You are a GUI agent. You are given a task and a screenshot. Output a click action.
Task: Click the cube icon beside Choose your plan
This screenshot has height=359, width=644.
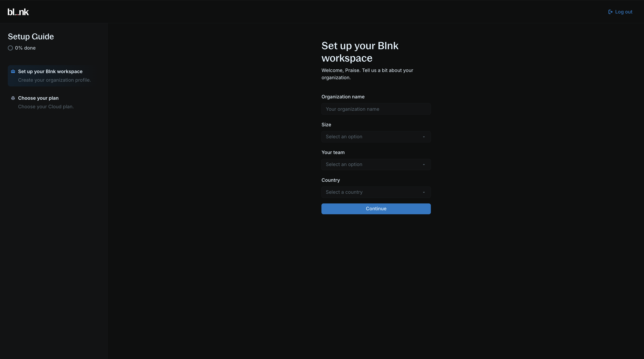pos(13,98)
